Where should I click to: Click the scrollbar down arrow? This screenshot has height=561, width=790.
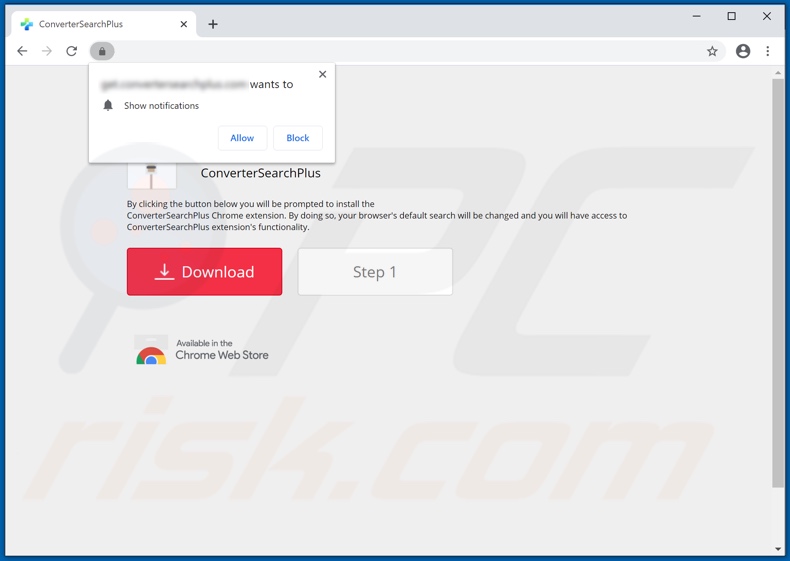(778, 548)
